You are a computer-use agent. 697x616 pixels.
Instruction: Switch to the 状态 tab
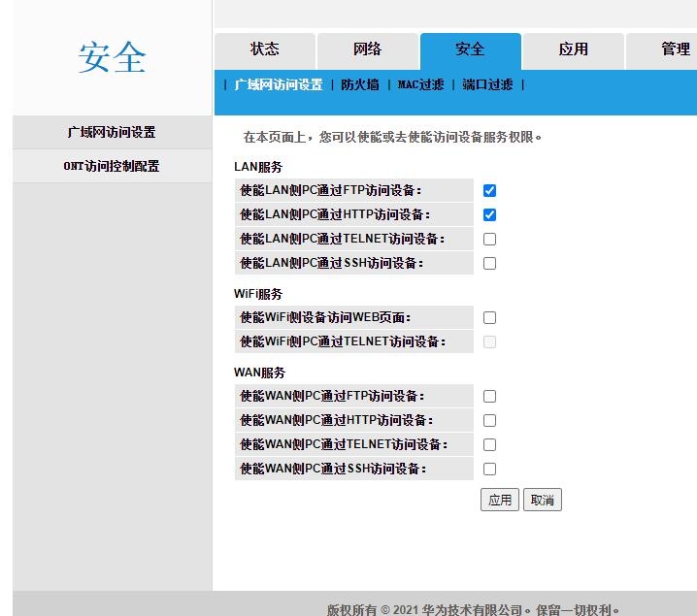(265, 50)
